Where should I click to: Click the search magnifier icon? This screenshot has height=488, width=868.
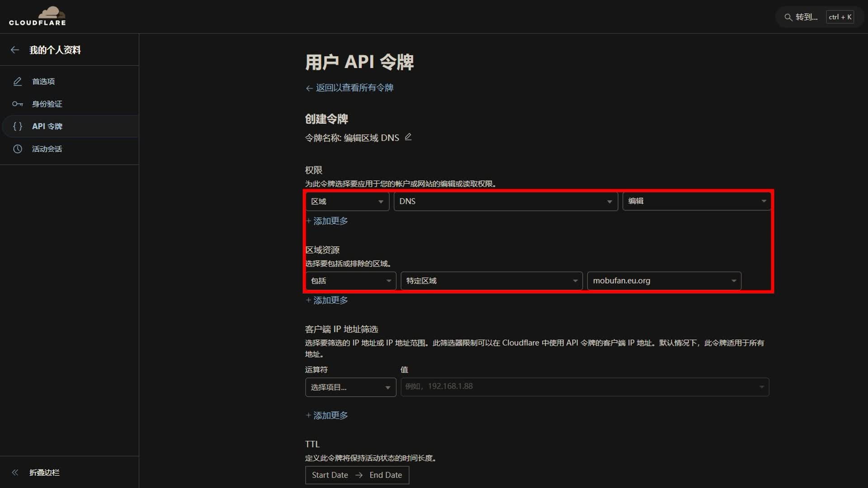pyautogui.click(x=788, y=17)
